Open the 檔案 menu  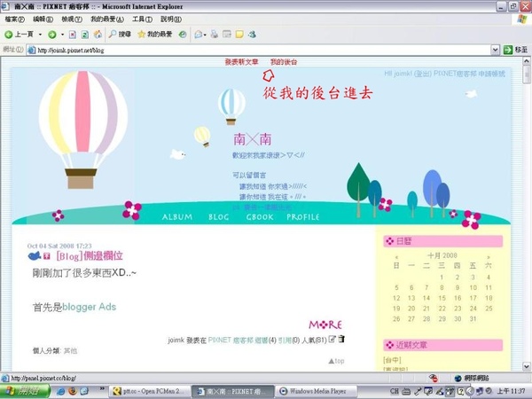(15, 20)
